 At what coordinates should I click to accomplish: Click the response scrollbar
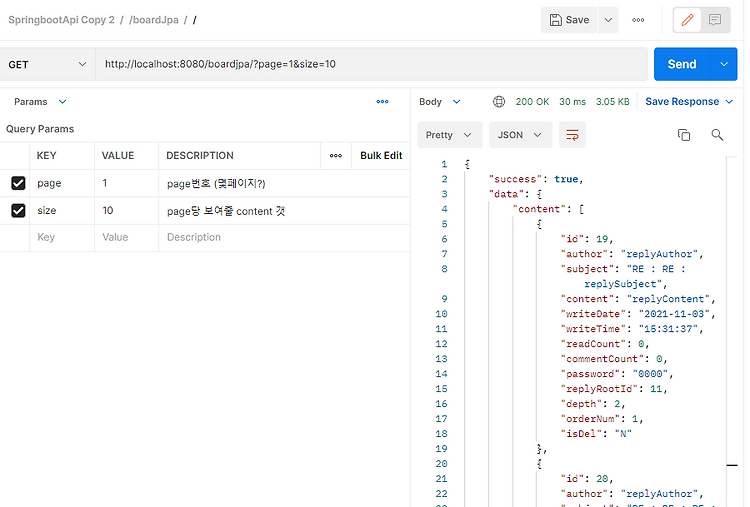732,330
